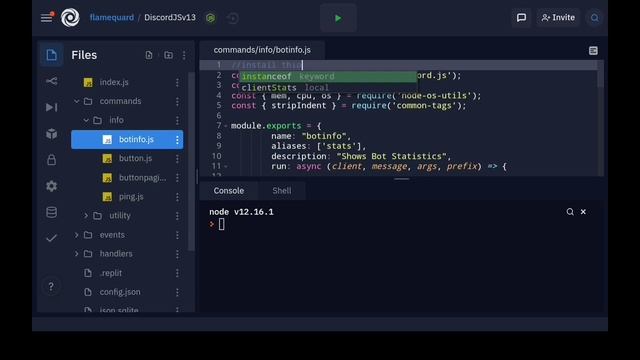This screenshot has width=640, height=360.
Task: Open options for config.json
Action: pos(177,292)
